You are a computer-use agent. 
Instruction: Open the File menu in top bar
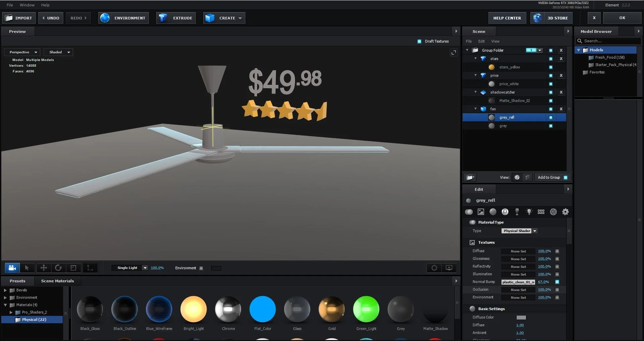tap(10, 5)
